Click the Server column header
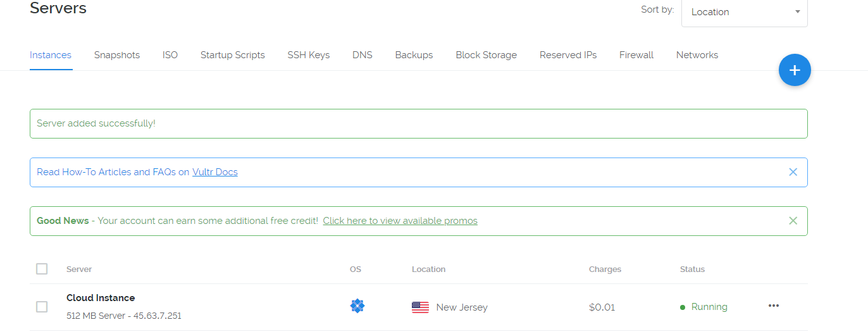This screenshot has height=334, width=868. point(79,269)
